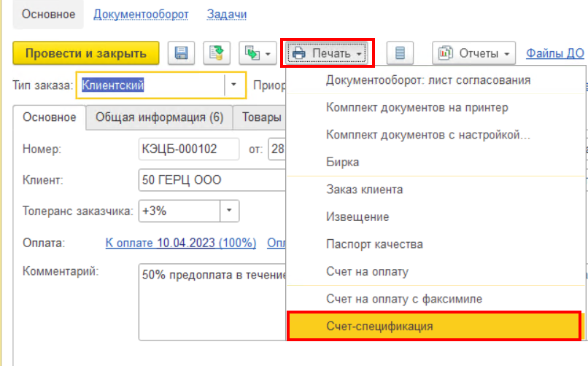This screenshot has height=366, width=588.
Task: Click the Комментарий text area
Action: click(x=212, y=302)
